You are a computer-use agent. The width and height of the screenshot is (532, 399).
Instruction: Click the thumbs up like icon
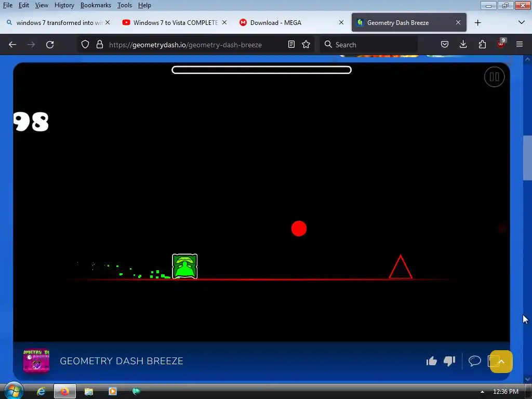[432, 361]
